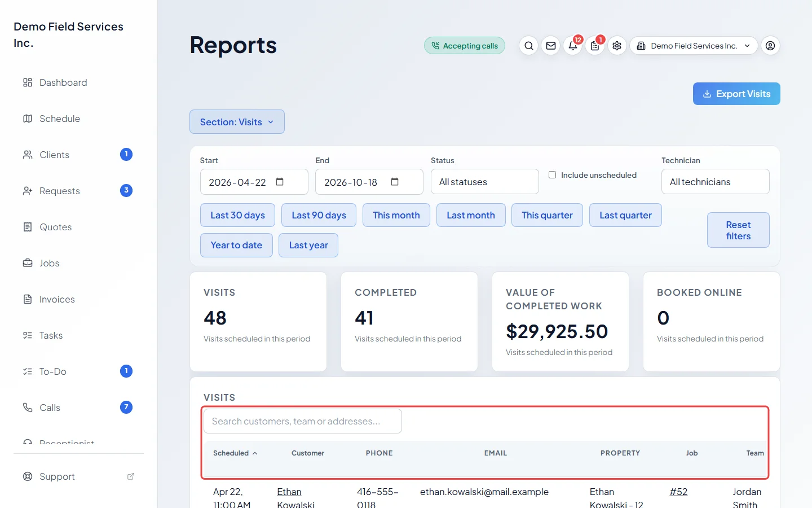This screenshot has height=508, width=812.
Task: Open the Ethan Kowalski customer link
Action: (295, 498)
